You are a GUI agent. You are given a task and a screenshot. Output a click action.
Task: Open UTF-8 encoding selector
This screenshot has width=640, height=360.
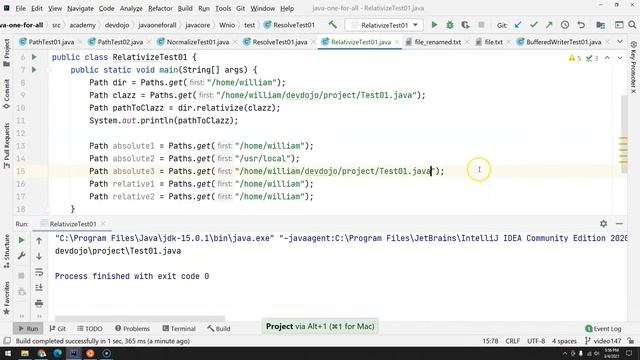coord(536,341)
